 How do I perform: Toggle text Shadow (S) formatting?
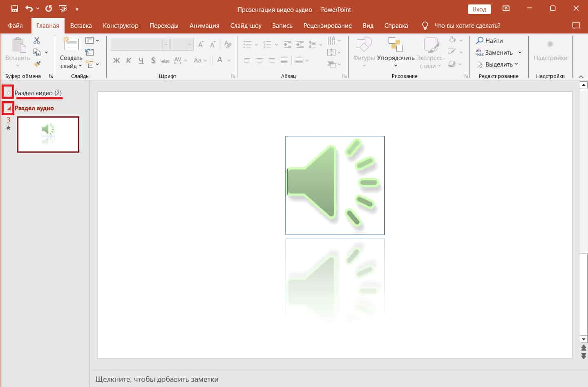tap(153, 60)
